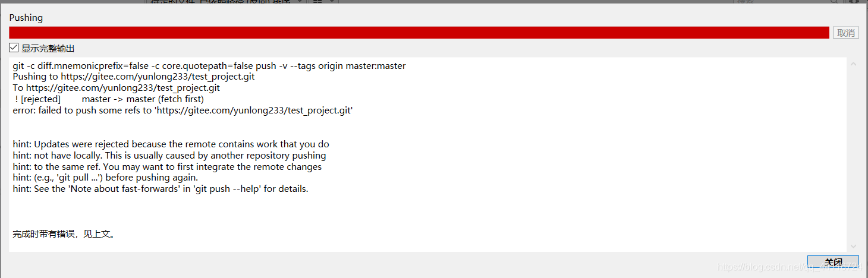The image size is (868, 278).
Task: Click the output scrollbar up arrow
Action: click(853, 64)
